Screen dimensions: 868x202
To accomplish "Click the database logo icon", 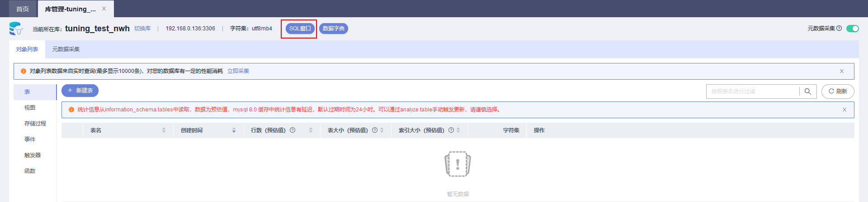I will pyautogui.click(x=16, y=29).
